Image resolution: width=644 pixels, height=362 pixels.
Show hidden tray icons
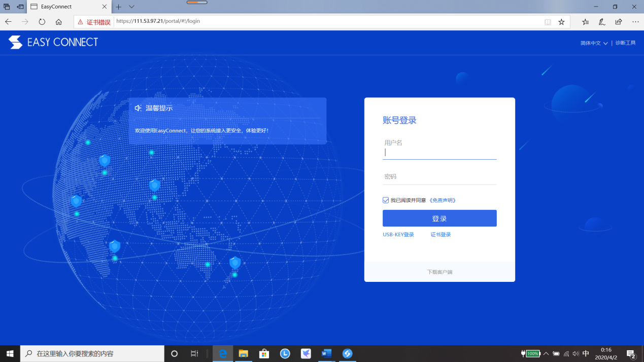(546, 353)
